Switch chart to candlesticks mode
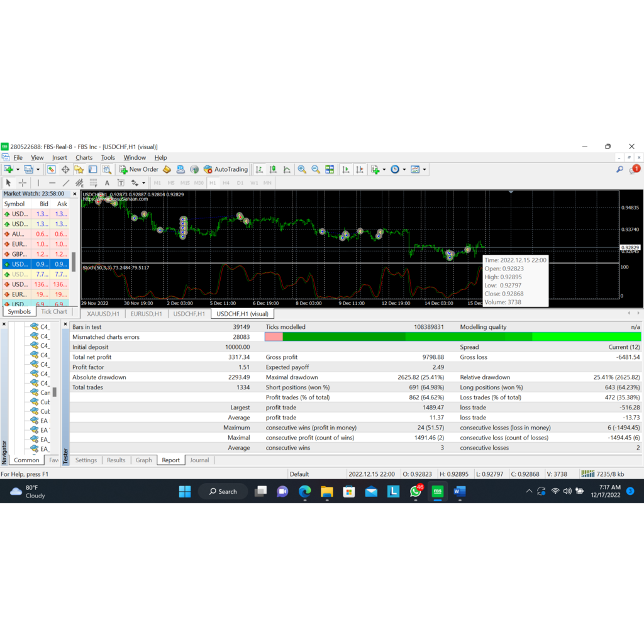Image resolution: width=644 pixels, height=644 pixels. 273,169
